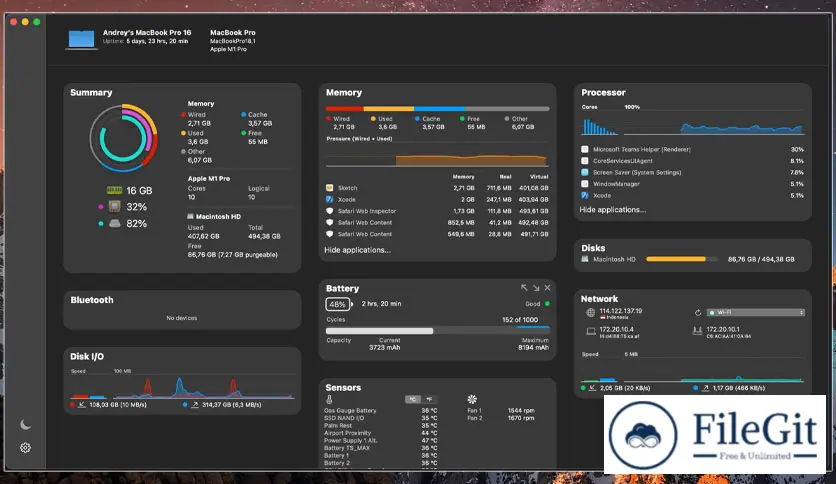
Task: Click the Macintosh HD icon in Disks
Action: coord(585,259)
